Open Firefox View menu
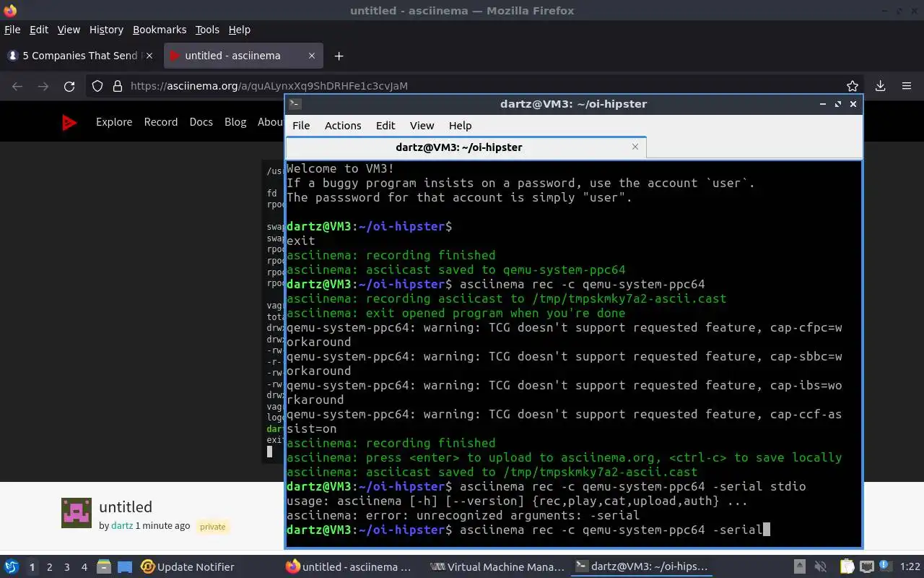Image resolution: width=924 pixels, height=578 pixels. (x=69, y=30)
